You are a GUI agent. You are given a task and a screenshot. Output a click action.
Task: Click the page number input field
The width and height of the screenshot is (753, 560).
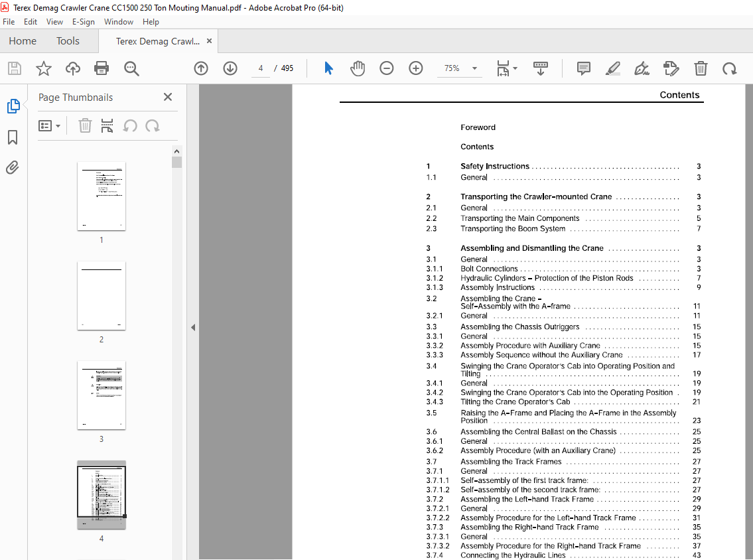tap(261, 68)
